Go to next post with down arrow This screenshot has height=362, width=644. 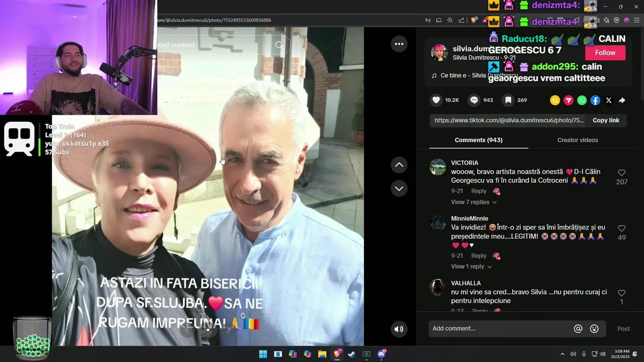click(x=399, y=188)
